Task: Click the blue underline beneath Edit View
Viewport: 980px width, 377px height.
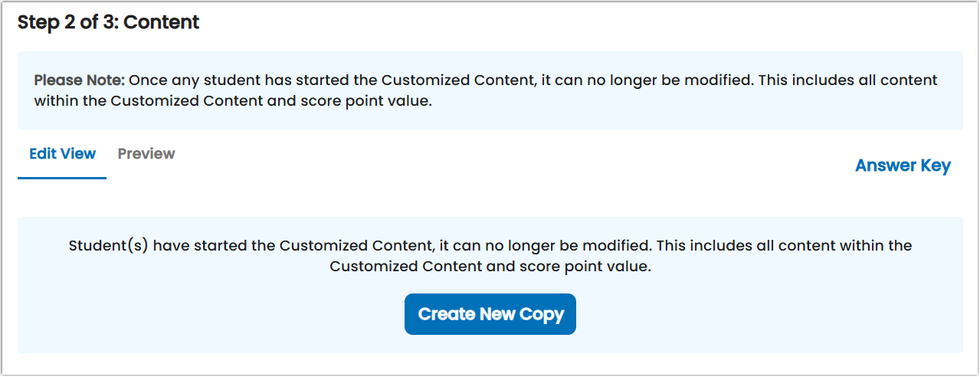Action: [62, 179]
